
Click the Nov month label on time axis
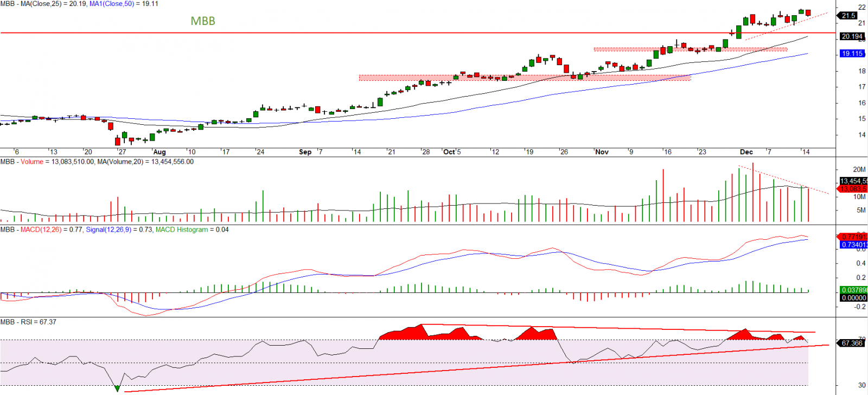click(602, 152)
